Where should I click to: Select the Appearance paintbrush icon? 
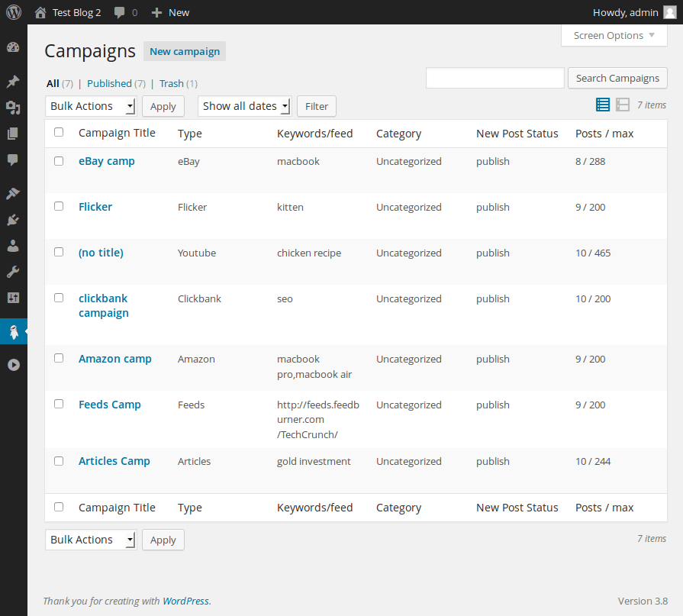(13, 192)
